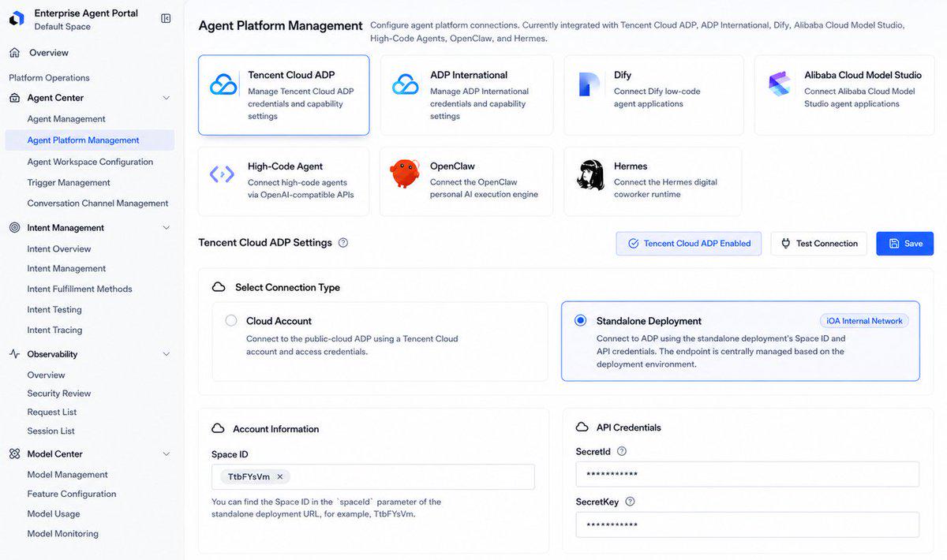Remove the TtbFYsVm tag with its x
The image size is (947, 560).
tap(280, 477)
